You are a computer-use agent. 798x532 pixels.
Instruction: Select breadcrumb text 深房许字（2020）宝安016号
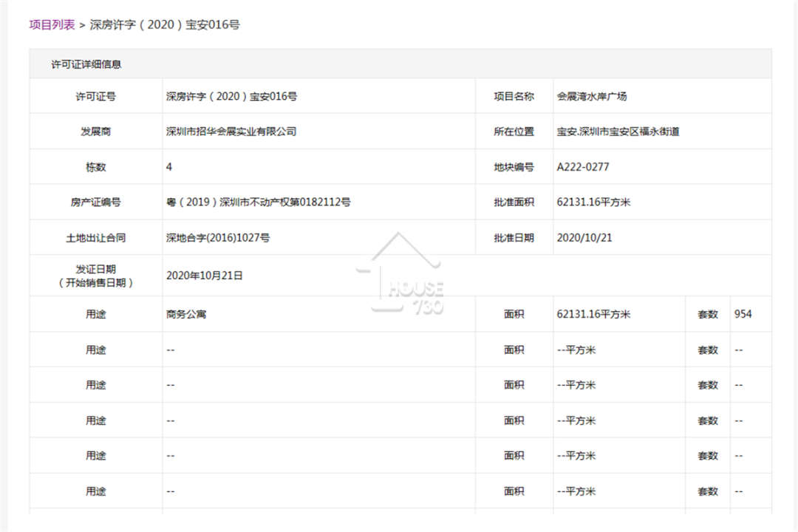[x=164, y=24]
